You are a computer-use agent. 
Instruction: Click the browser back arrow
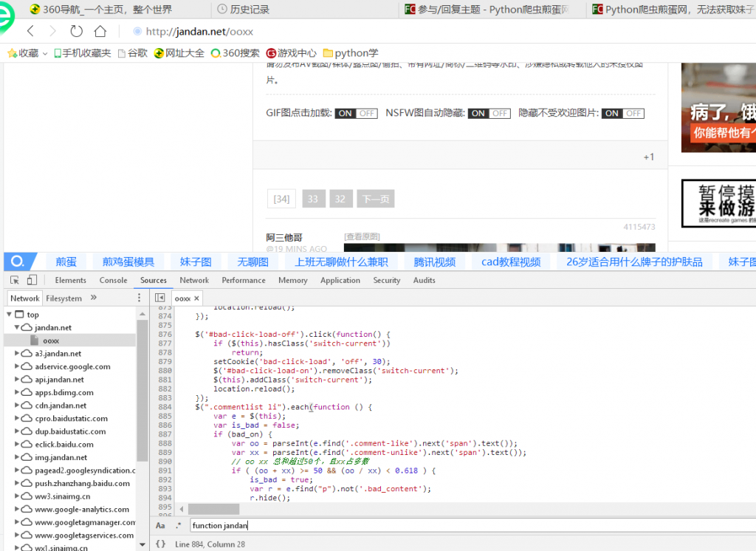30,31
